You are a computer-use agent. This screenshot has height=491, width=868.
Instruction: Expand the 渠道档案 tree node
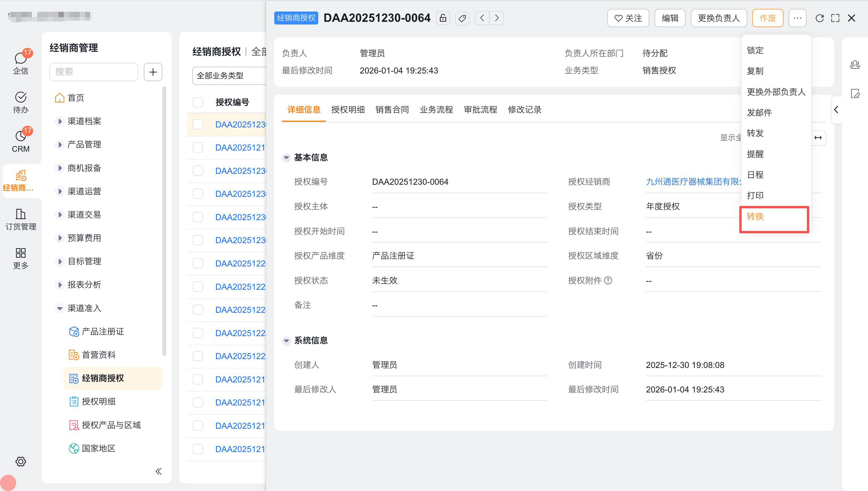click(60, 121)
